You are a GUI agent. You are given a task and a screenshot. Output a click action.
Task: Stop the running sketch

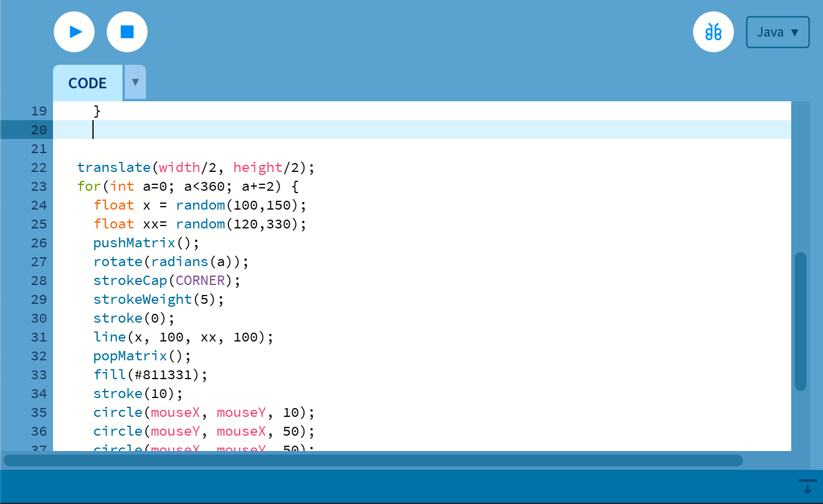click(127, 32)
